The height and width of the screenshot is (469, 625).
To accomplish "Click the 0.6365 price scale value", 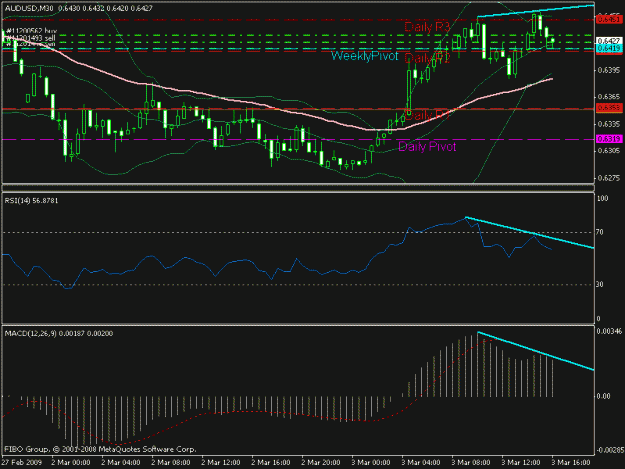I will [609, 97].
